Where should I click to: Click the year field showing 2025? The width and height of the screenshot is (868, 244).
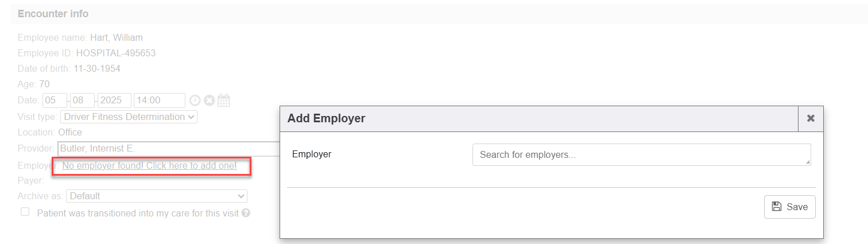point(114,100)
